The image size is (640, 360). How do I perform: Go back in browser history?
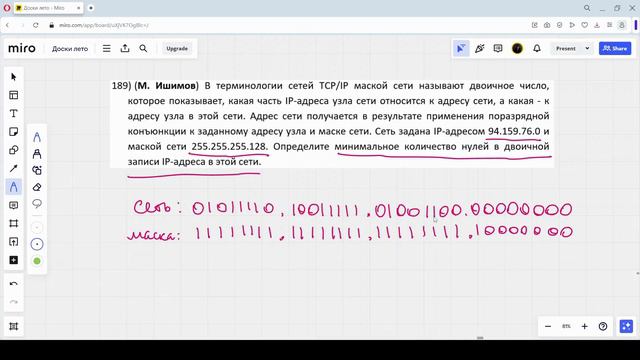pyautogui.click(x=7, y=25)
